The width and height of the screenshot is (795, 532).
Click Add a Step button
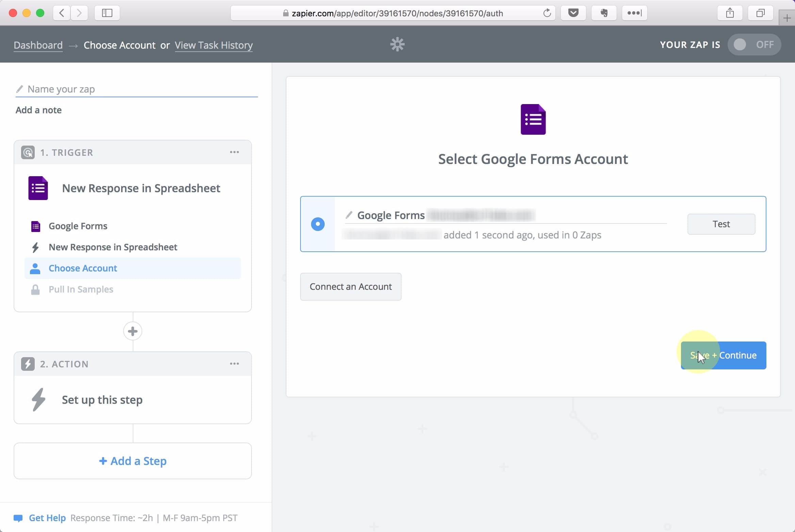point(133,461)
